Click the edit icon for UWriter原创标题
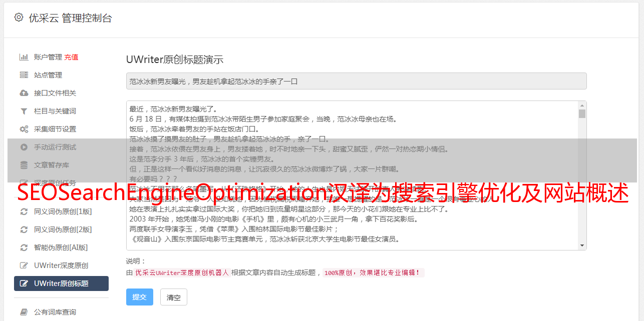This screenshot has width=644, height=321. [x=24, y=283]
